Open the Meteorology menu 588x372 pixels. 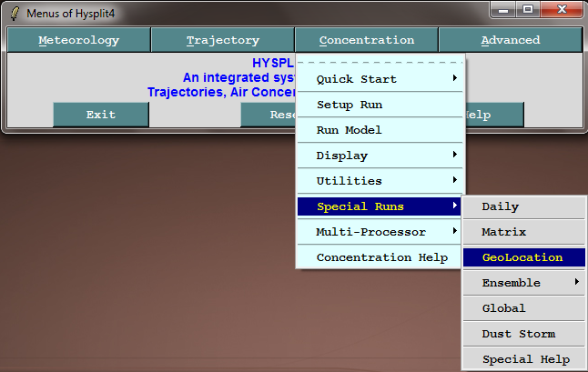pos(79,40)
